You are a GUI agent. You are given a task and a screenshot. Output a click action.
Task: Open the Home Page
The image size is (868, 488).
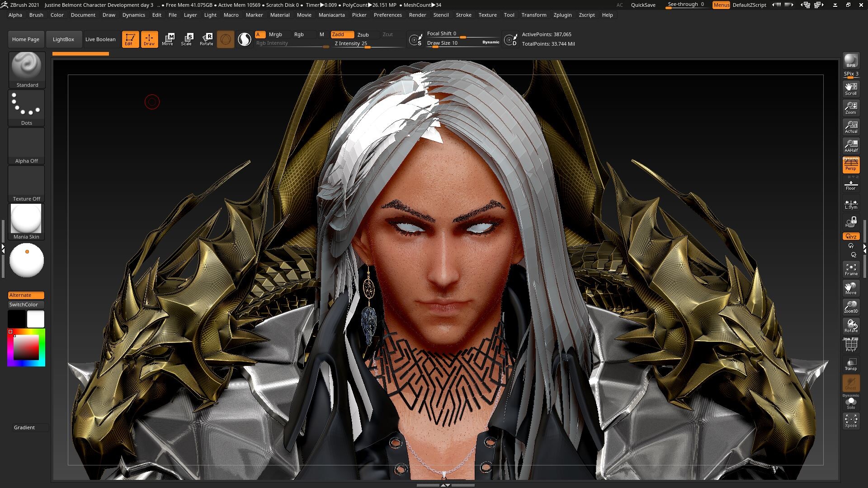coord(26,39)
